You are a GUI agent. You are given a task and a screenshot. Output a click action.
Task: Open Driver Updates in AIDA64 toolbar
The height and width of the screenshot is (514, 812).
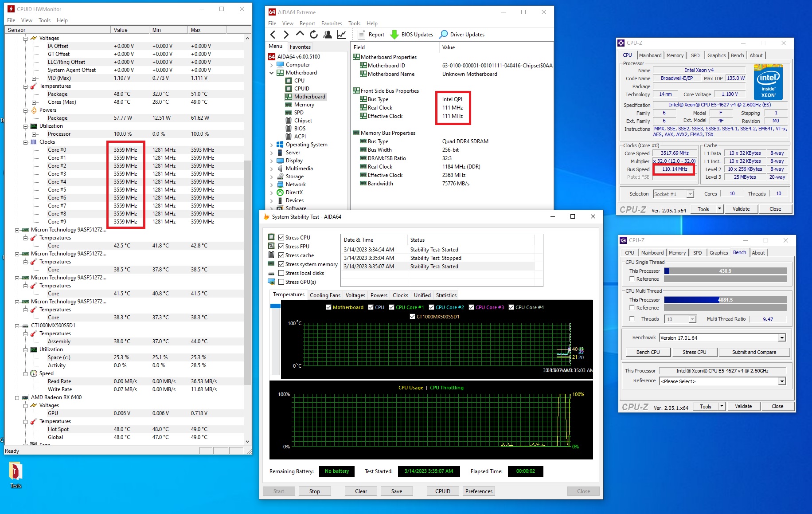[462, 35]
